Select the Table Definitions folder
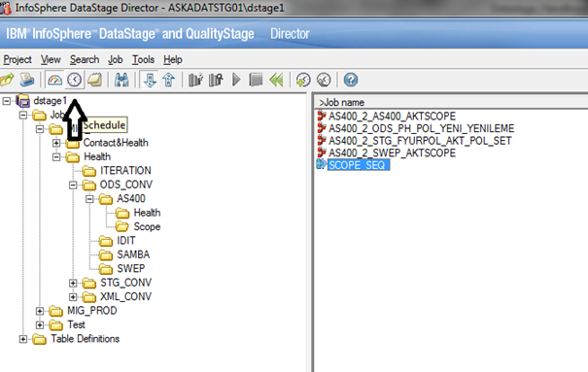This screenshot has width=588, height=372. coord(86,339)
